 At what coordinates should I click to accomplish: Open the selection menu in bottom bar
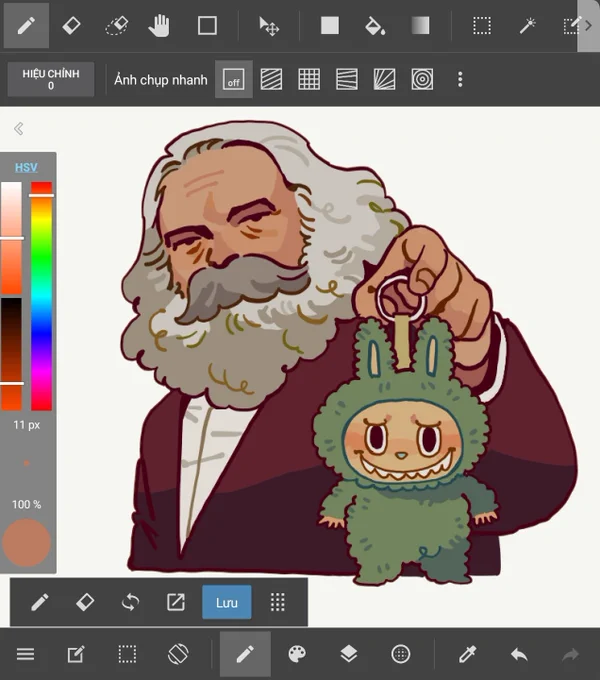[127, 654]
